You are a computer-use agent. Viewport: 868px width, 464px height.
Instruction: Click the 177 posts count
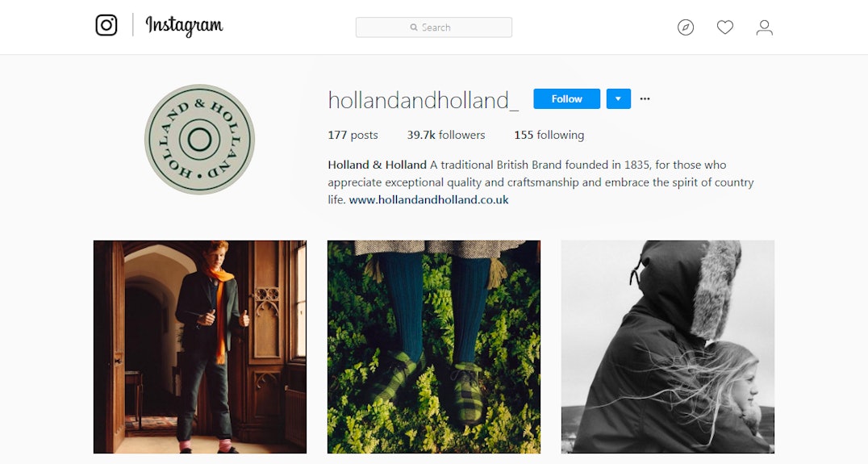pos(353,135)
